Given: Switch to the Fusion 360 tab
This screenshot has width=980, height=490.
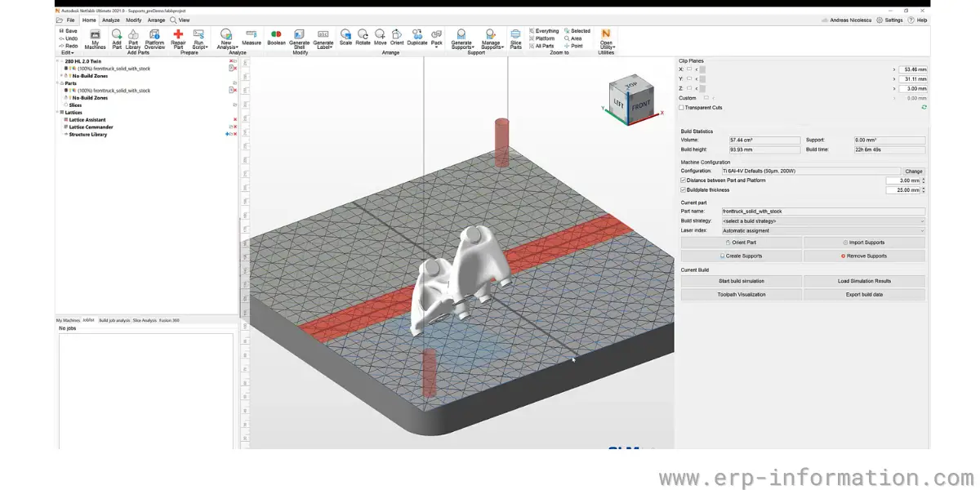Looking at the screenshot, I should [169, 320].
